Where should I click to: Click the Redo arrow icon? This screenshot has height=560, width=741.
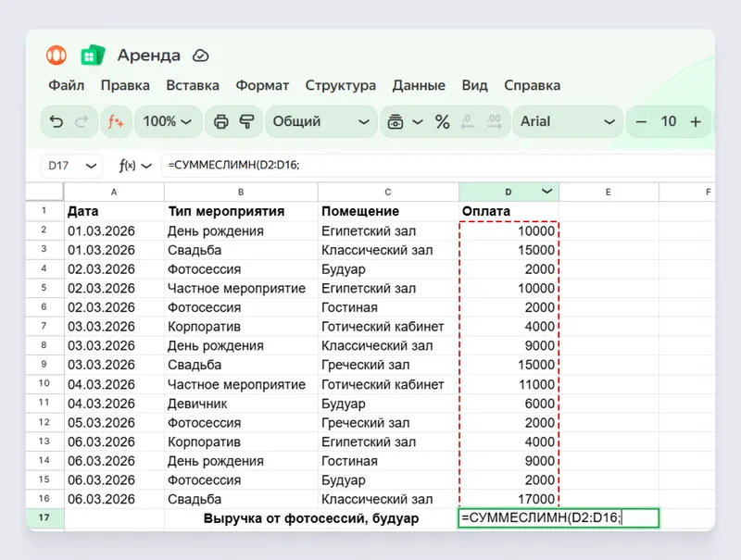(82, 122)
